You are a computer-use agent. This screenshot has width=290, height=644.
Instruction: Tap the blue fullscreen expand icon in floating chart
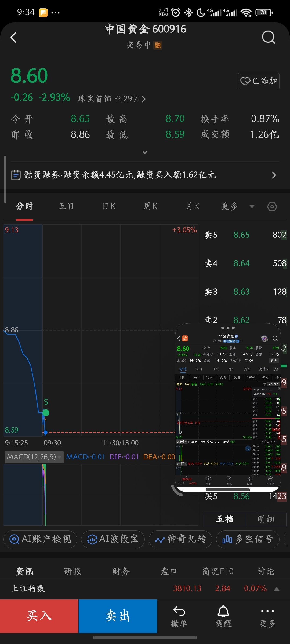[x=248, y=448]
